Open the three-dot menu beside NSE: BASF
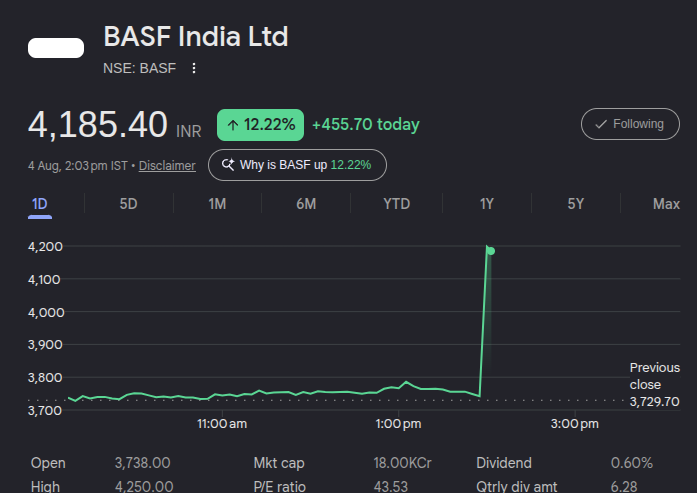697x493 pixels. [x=194, y=68]
